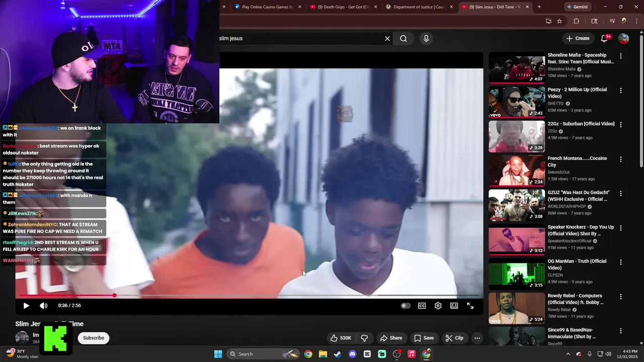The height and width of the screenshot is (362, 644).
Task: Subscribe to the channel
Action: tap(94, 338)
